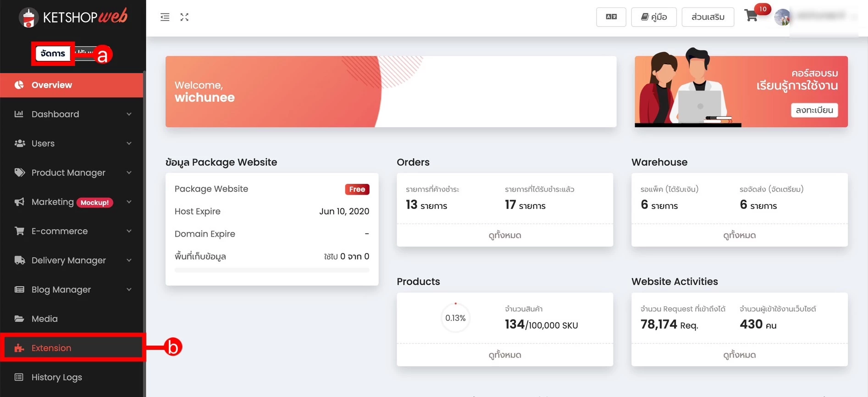868x397 pixels.
Task: Click the Host Expire date Jun 10, 2020
Action: coord(344,211)
